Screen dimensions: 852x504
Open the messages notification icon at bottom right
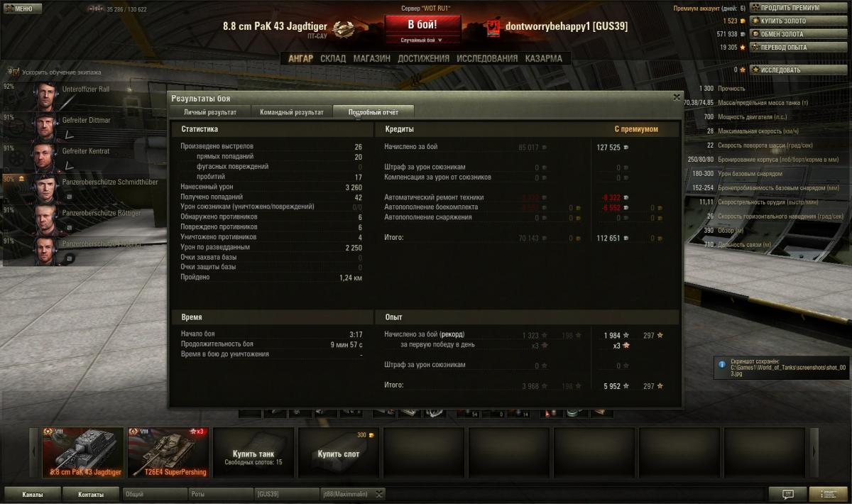pyautogui.click(x=787, y=494)
